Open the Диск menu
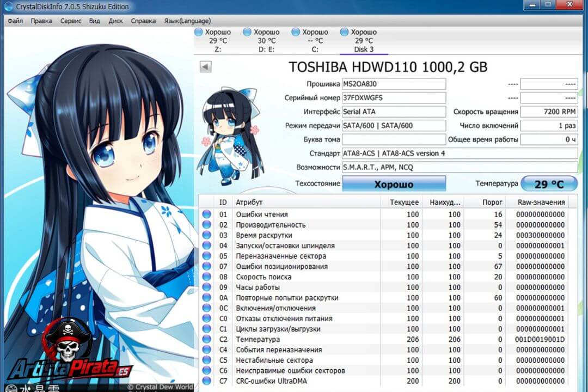 click(x=115, y=21)
